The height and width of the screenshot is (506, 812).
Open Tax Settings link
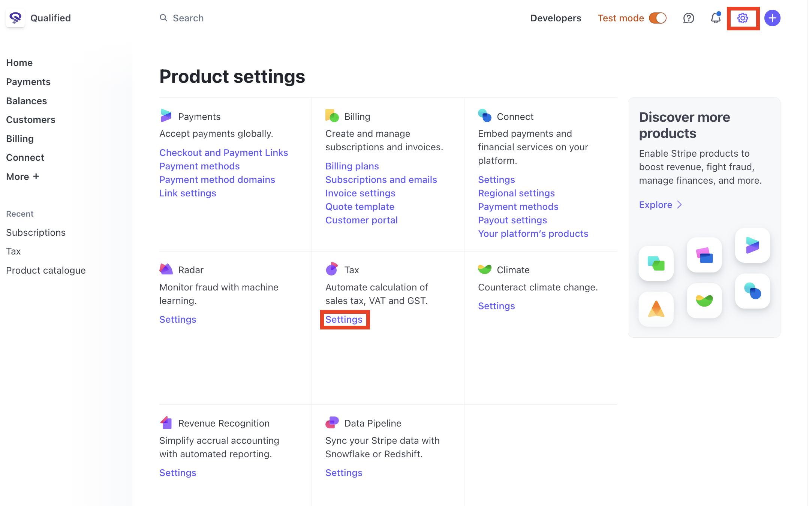[344, 319]
